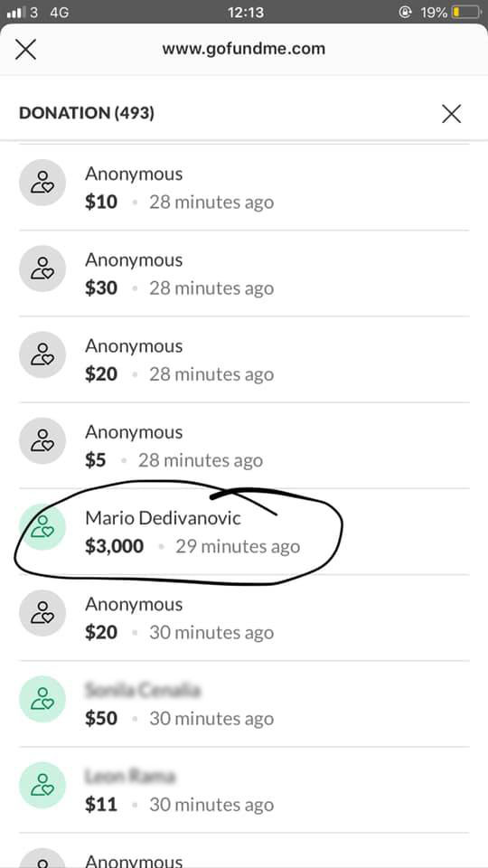488x868 pixels.
Task: Tap the Anonymous $10 donation entry
Action: pyautogui.click(x=244, y=187)
